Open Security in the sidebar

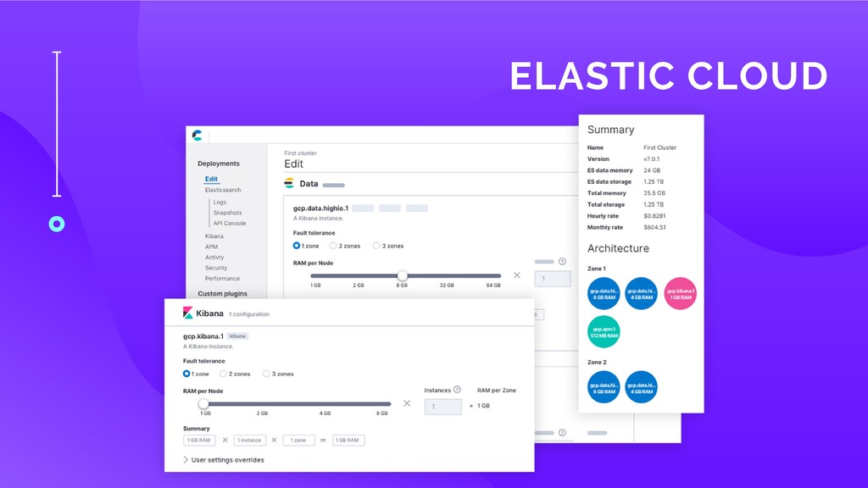coord(216,268)
